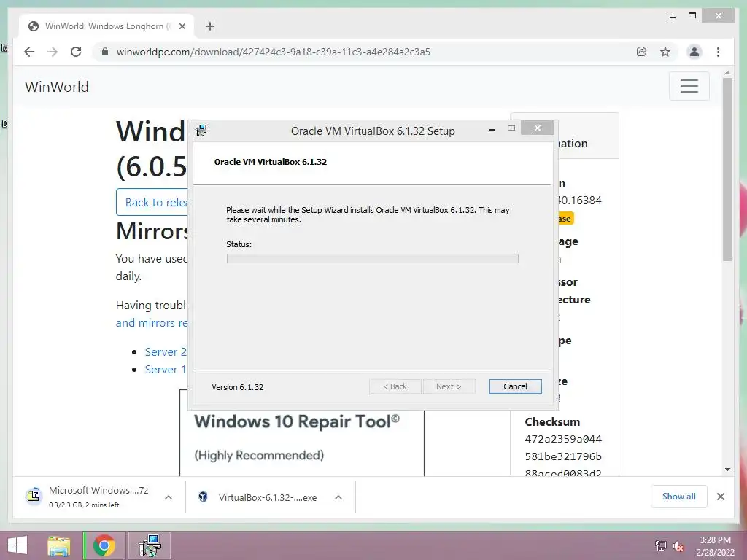The width and height of the screenshot is (747, 560).
Task: Open Server 1 mirror link
Action: [x=166, y=370]
